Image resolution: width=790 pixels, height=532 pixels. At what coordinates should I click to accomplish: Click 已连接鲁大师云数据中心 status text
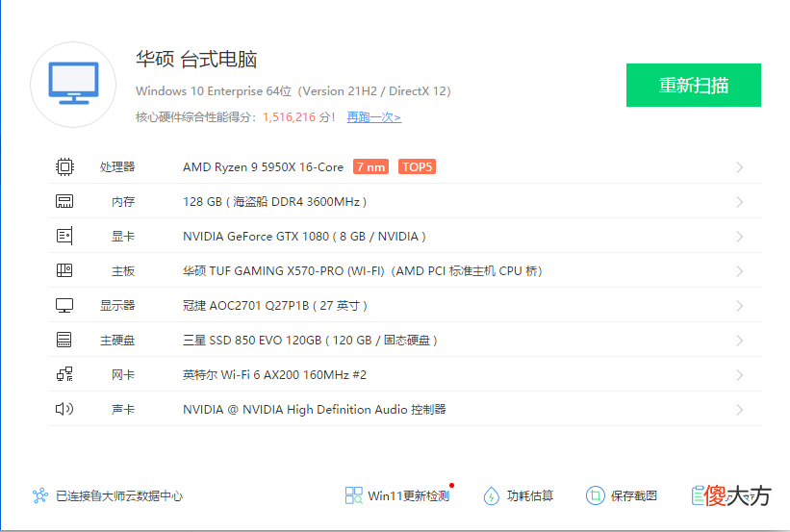click(119, 496)
